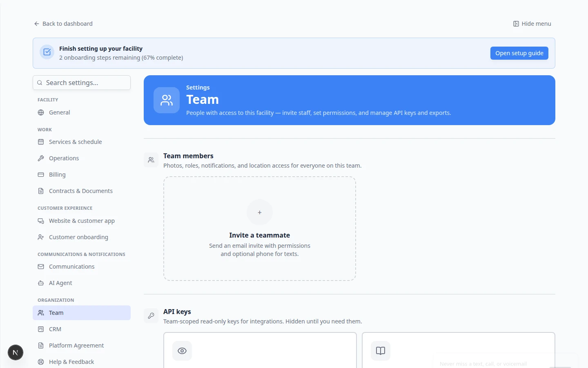Image resolution: width=588 pixels, height=368 pixels.
Task: Click the API keys key icon
Action: click(151, 316)
